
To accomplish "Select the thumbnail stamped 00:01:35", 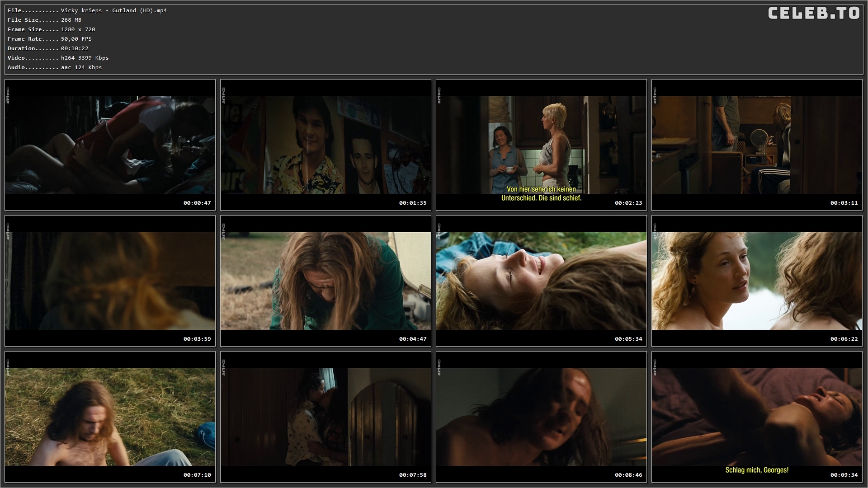I will click(325, 145).
